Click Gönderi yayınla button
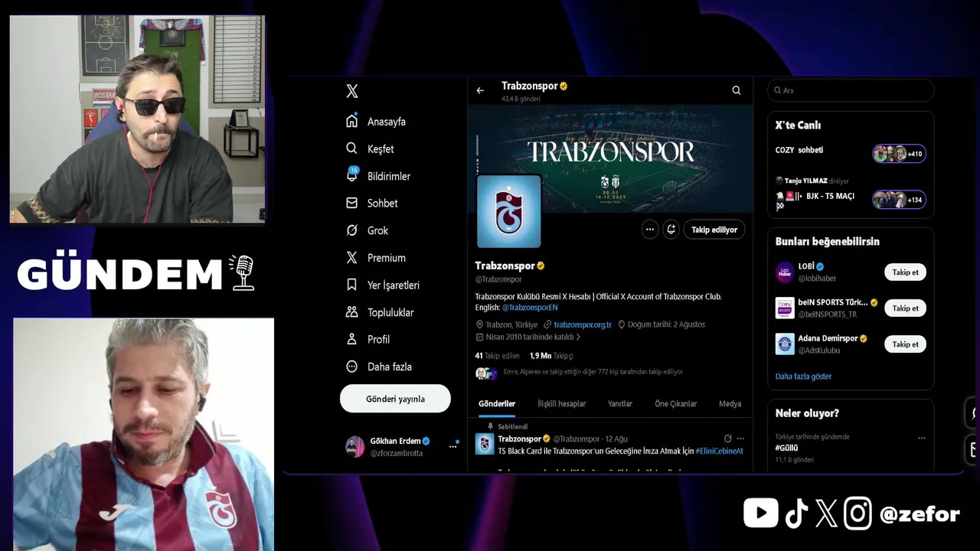Viewport: 980px width, 551px height. 395,399
